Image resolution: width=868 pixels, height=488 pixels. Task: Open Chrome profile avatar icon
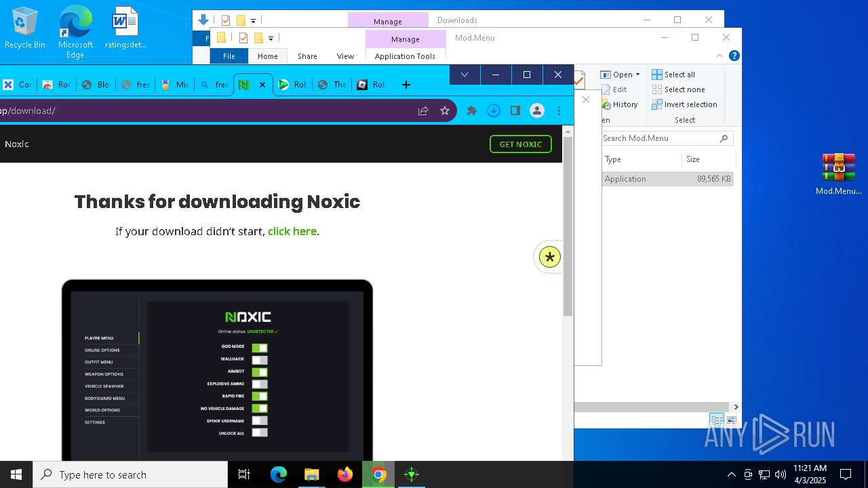537,110
